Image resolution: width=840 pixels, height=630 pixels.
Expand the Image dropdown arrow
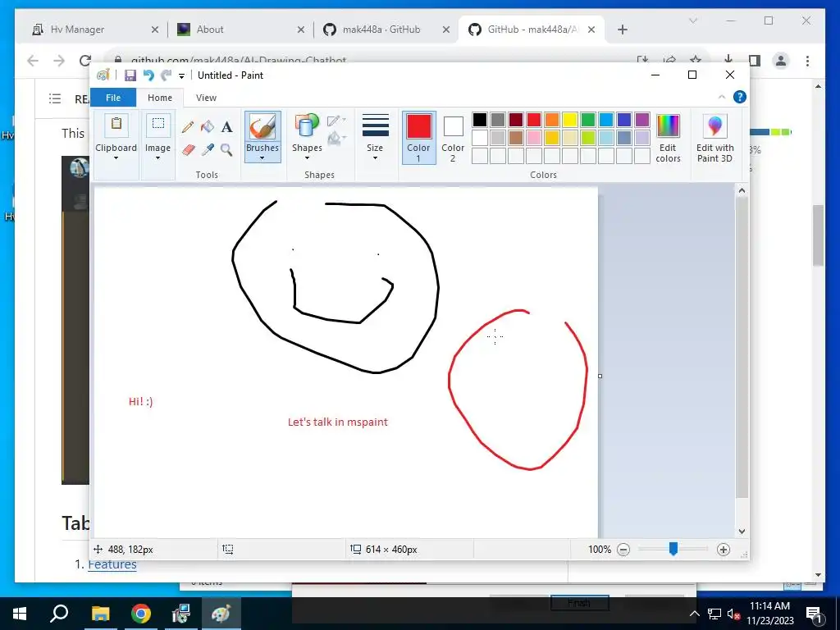(158, 158)
